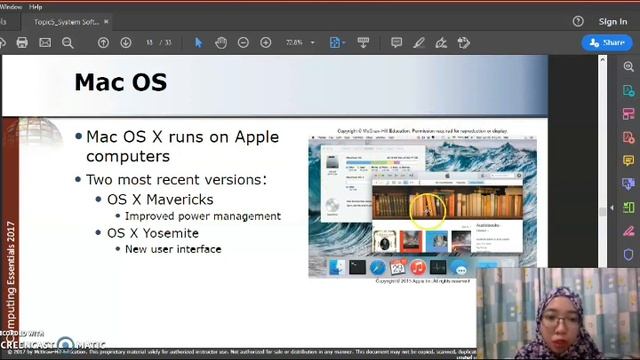
Task: Open zoom level dropdown arrow
Action: click(313, 43)
